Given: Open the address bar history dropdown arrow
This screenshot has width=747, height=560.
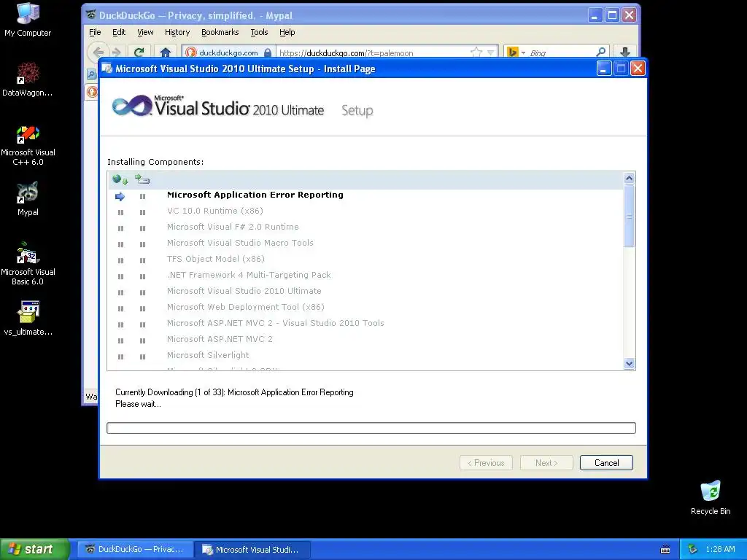Looking at the screenshot, I should tap(491, 52).
